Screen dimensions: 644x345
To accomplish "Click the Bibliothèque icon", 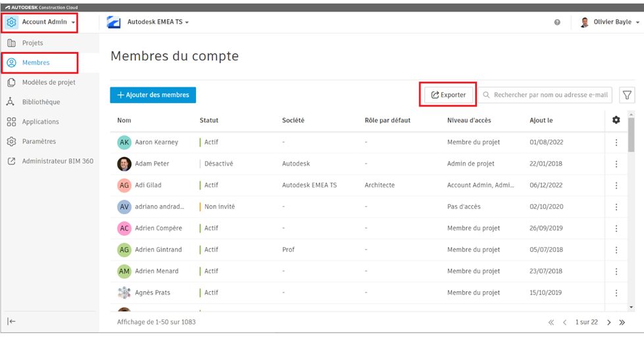I will pyautogui.click(x=11, y=102).
